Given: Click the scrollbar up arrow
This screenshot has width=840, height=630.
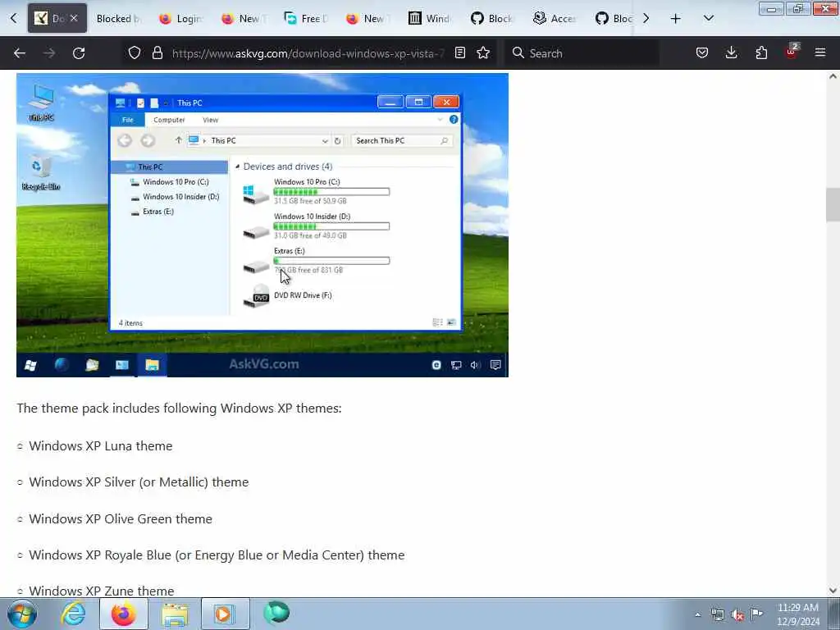Looking at the screenshot, I should [833, 76].
